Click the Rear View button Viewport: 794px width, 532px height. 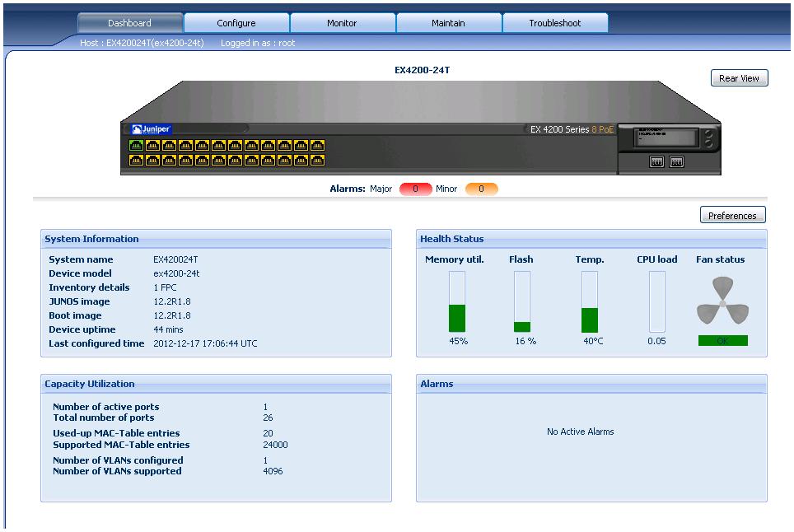(x=738, y=77)
